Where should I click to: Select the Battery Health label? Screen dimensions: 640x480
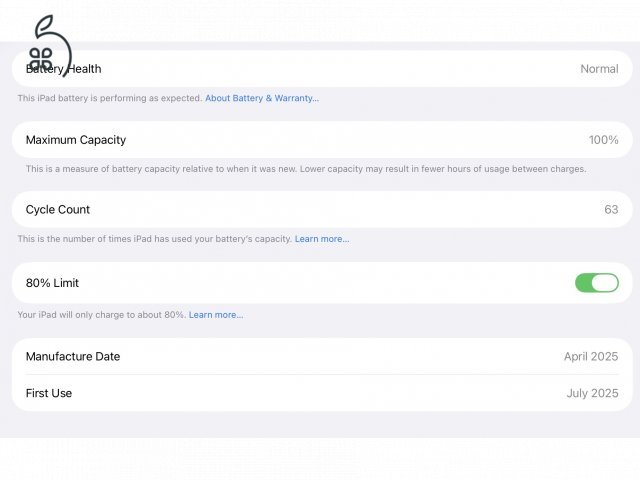click(x=64, y=70)
